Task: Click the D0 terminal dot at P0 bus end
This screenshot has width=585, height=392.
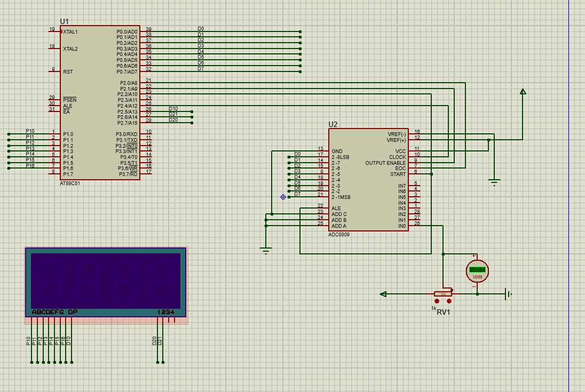Action: (301, 31)
